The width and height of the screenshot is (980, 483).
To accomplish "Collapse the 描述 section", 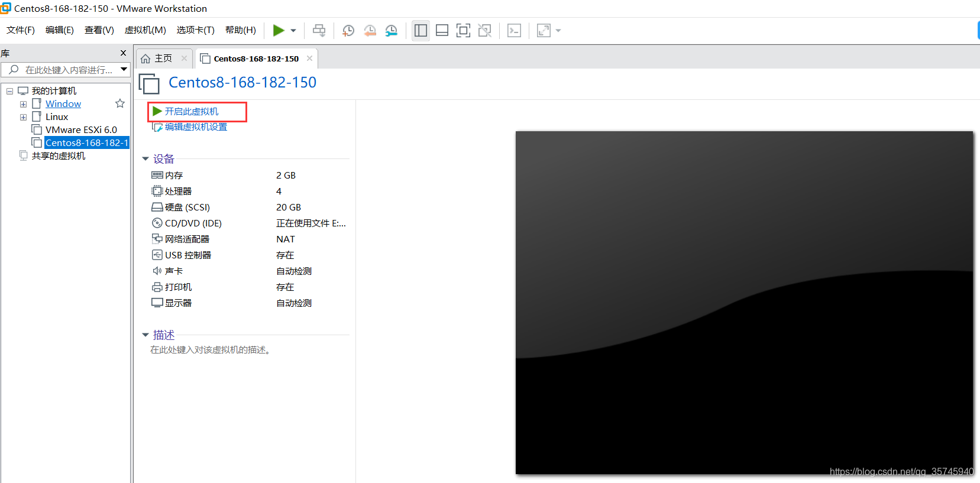I will (145, 335).
